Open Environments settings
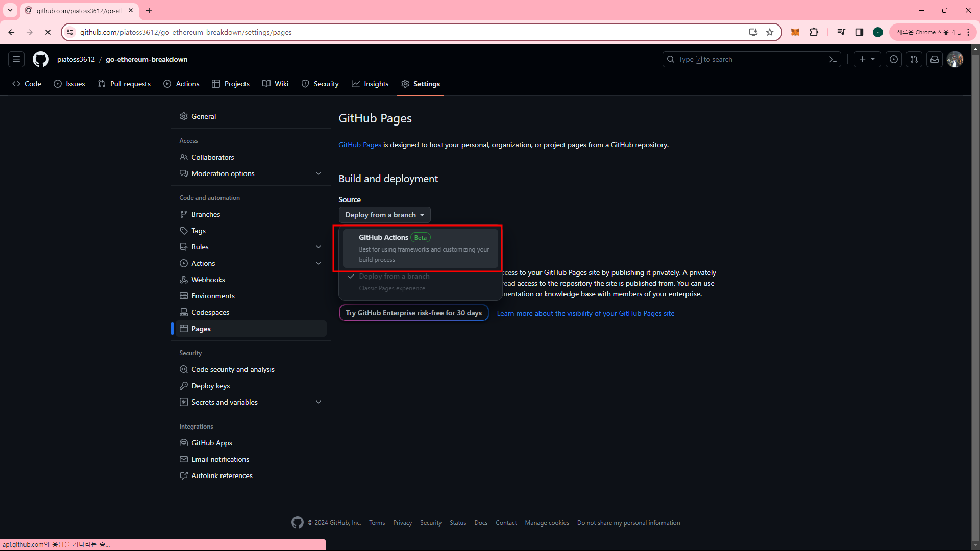This screenshot has width=980, height=551. (251, 296)
